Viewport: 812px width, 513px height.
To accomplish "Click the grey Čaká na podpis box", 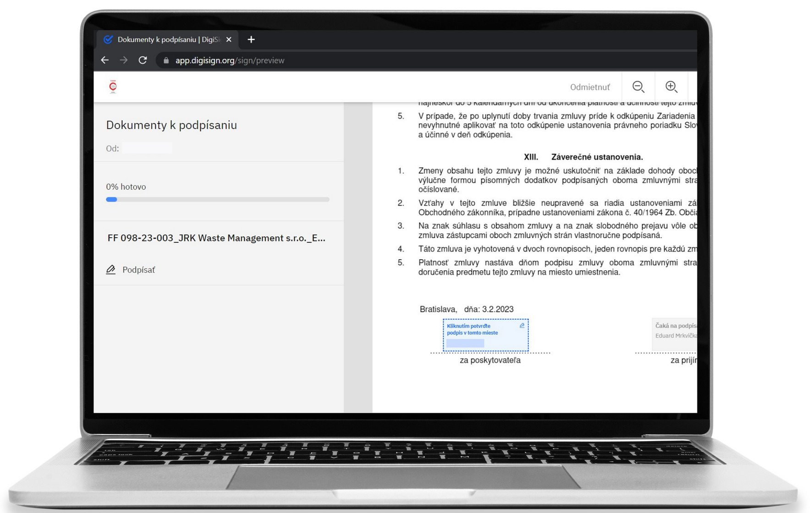I will (675, 334).
